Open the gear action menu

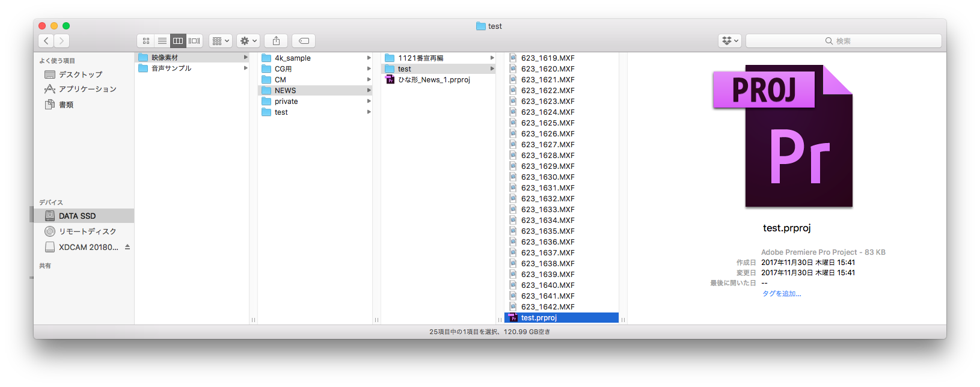pos(248,41)
